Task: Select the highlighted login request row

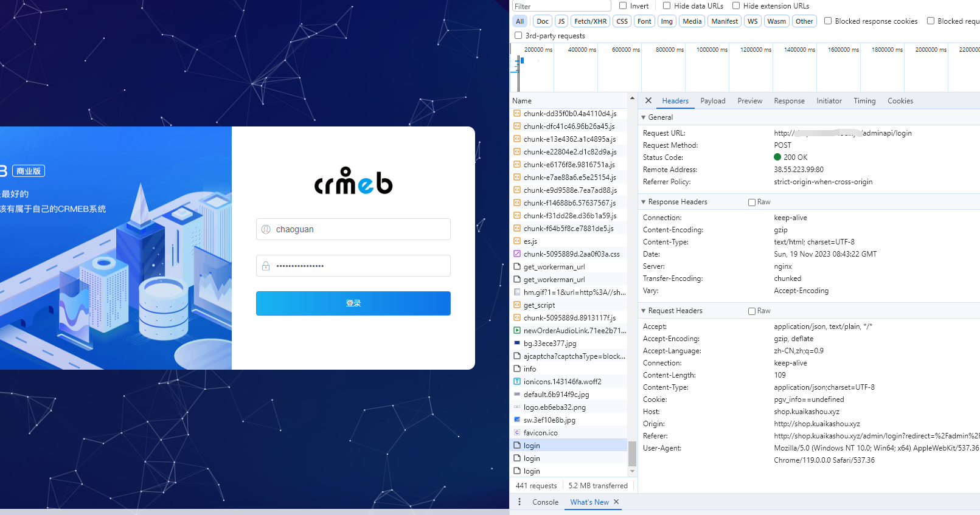Action: pyautogui.click(x=568, y=445)
